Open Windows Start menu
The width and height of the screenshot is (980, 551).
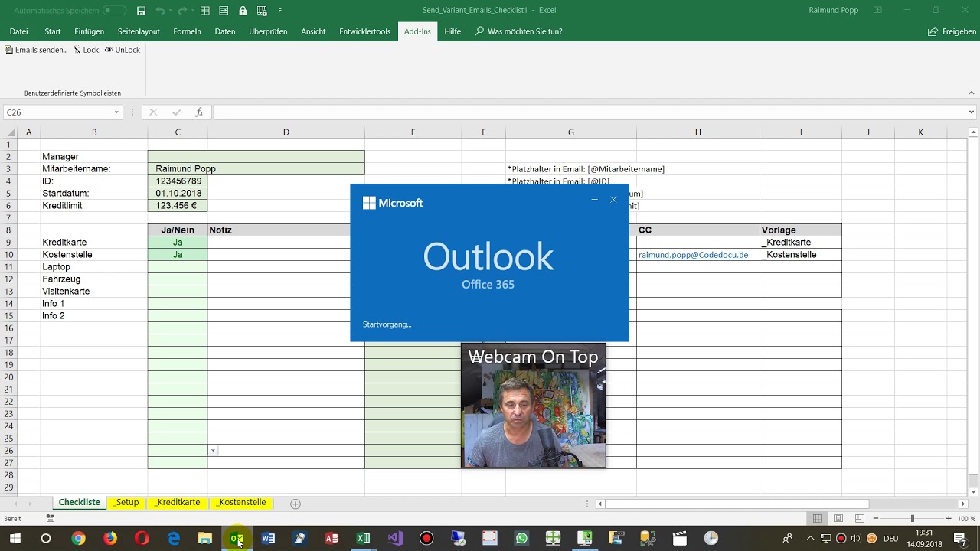point(15,539)
